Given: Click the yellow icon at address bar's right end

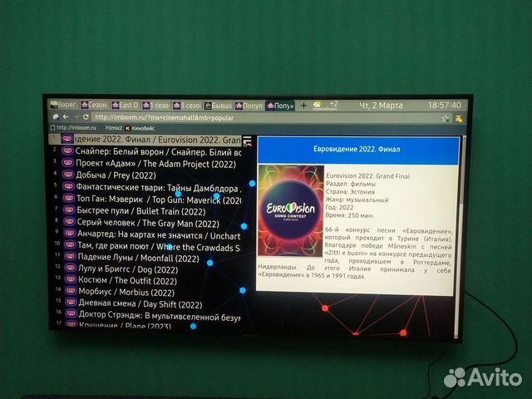Looking at the screenshot, I should (x=458, y=119).
